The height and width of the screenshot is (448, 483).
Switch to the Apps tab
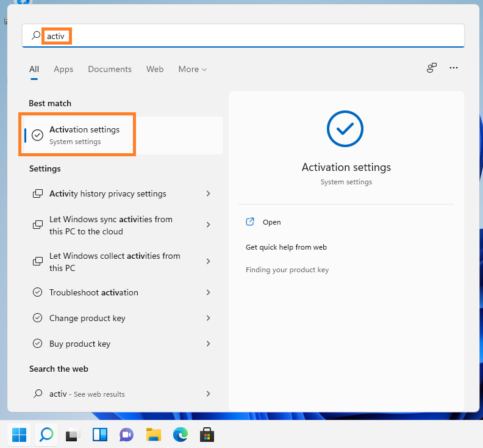pyautogui.click(x=63, y=70)
